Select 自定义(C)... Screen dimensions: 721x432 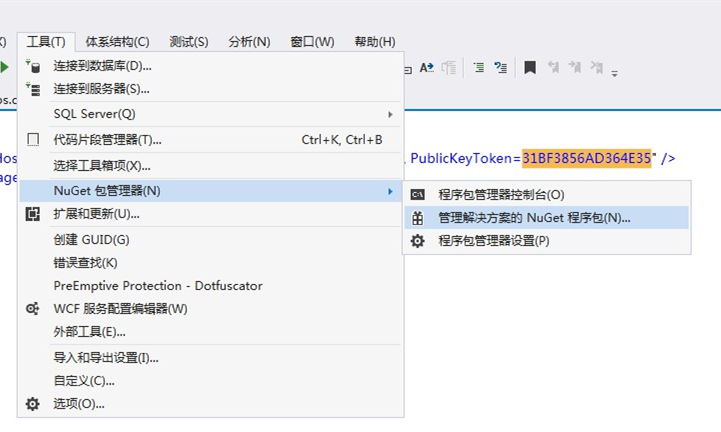211,380
